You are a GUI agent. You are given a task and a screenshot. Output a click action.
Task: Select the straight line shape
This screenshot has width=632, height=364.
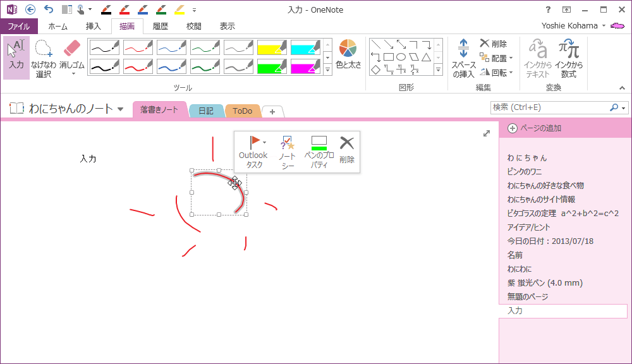tap(375, 44)
